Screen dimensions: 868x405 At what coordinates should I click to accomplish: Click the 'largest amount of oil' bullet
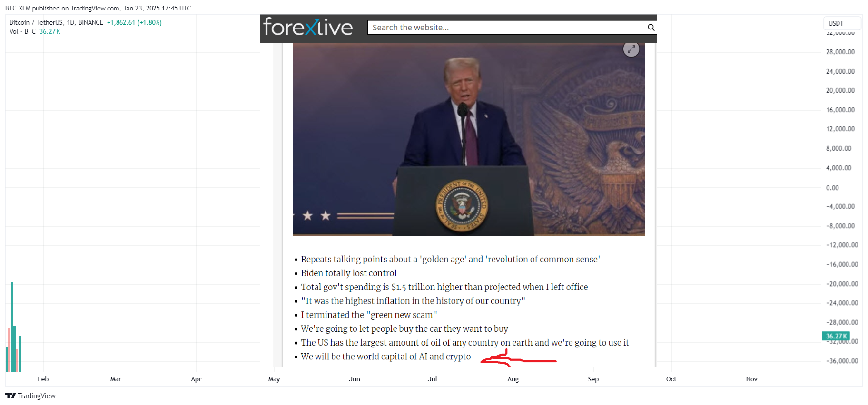(464, 343)
